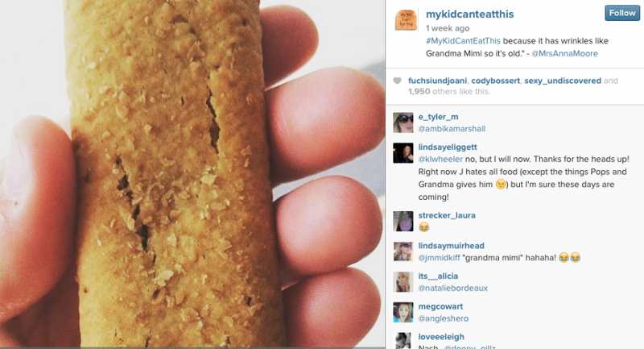Open the @MrsAnnaMoore mention
The image size is (644, 349).
coord(565,53)
